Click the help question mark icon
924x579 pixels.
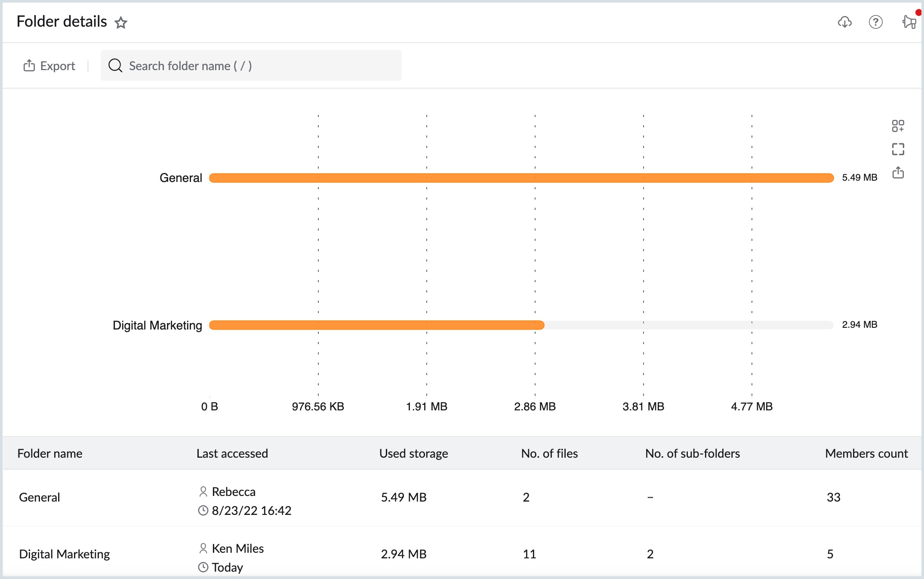point(875,22)
